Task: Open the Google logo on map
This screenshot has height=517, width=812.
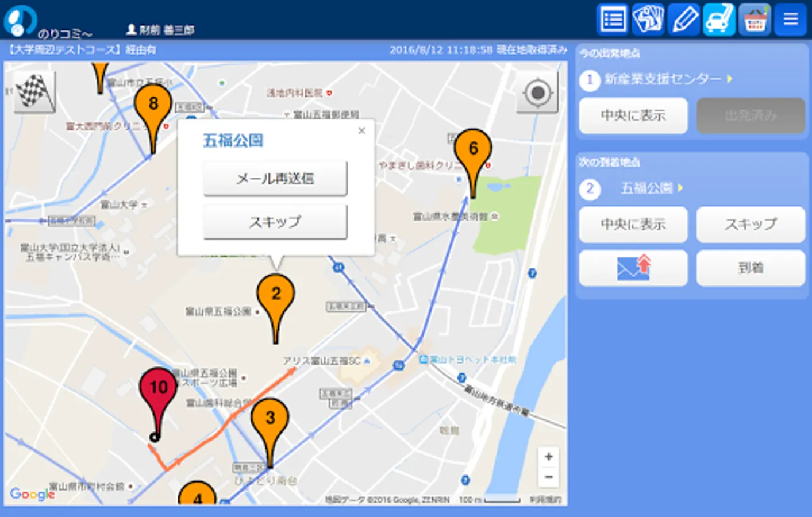Action: tap(32, 494)
